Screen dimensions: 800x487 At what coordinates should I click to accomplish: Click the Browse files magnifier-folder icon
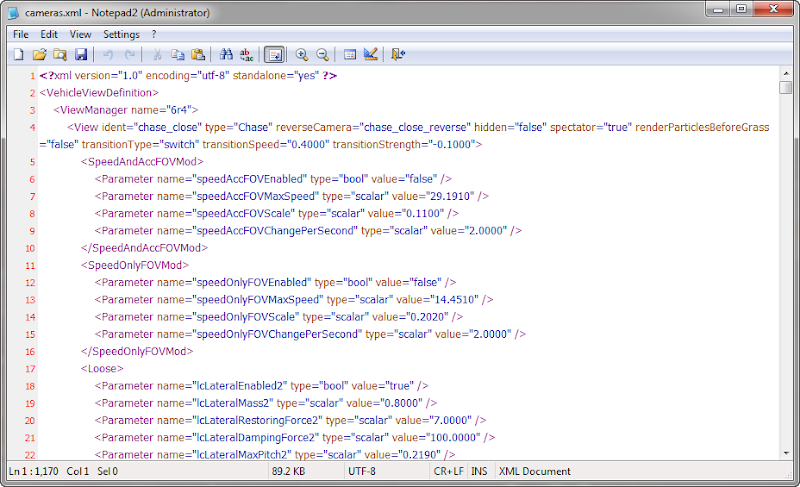click(60, 55)
